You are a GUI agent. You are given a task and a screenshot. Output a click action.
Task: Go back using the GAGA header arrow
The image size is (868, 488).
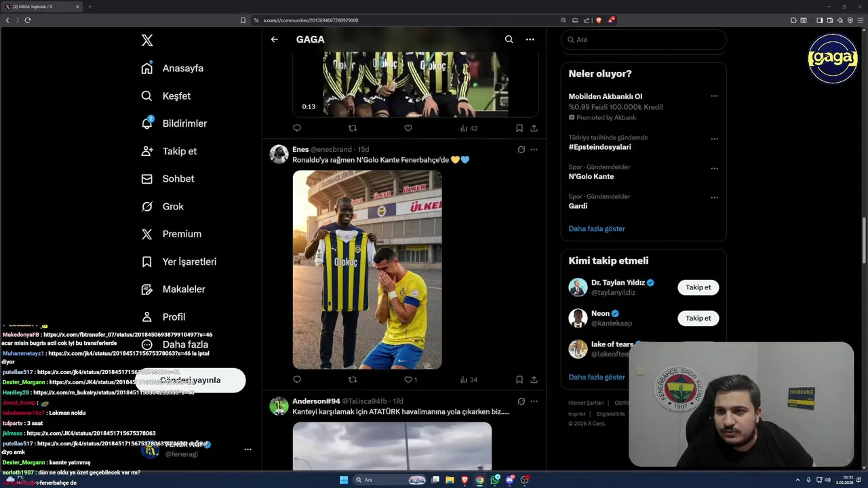pyautogui.click(x=275, y=39)
